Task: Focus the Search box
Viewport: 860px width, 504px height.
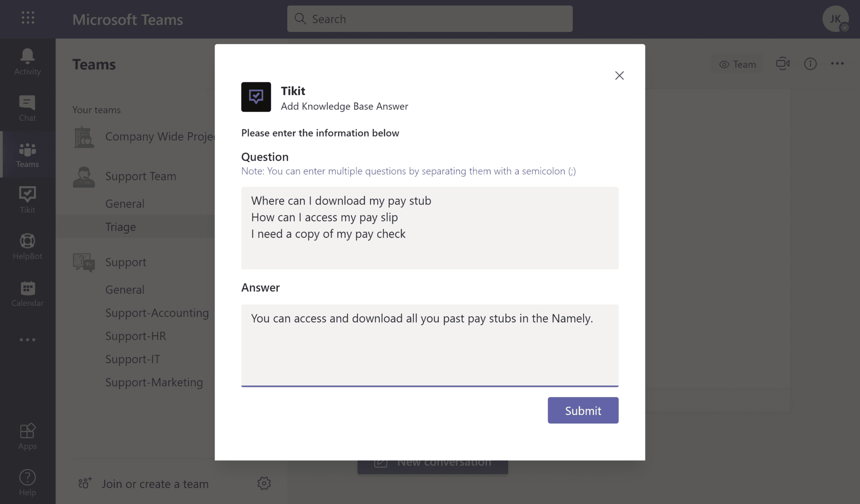Action: pos(430,19)
